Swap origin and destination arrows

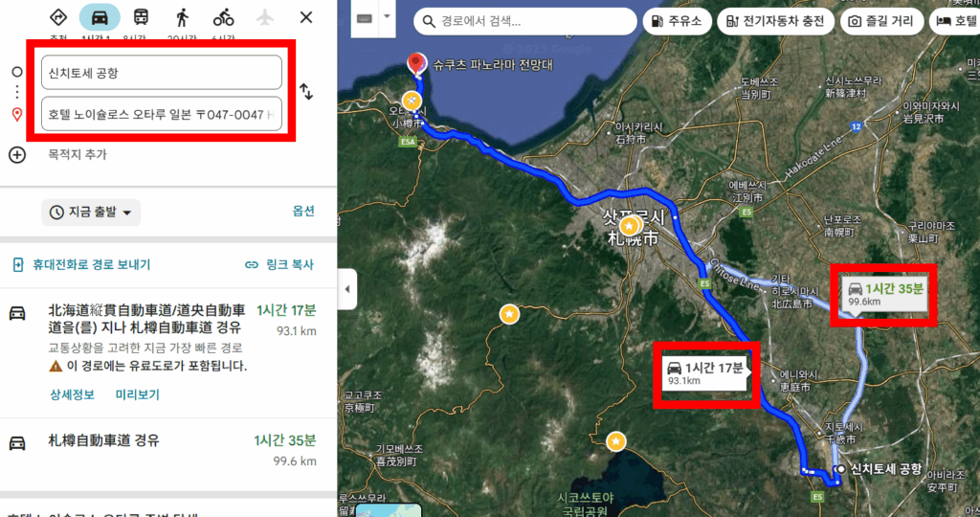tap(306, 92)
